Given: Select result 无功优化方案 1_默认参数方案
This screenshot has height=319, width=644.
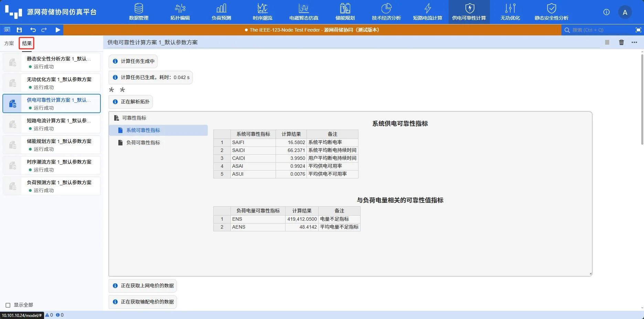Looking at the screenshot, I should (52, 83).
